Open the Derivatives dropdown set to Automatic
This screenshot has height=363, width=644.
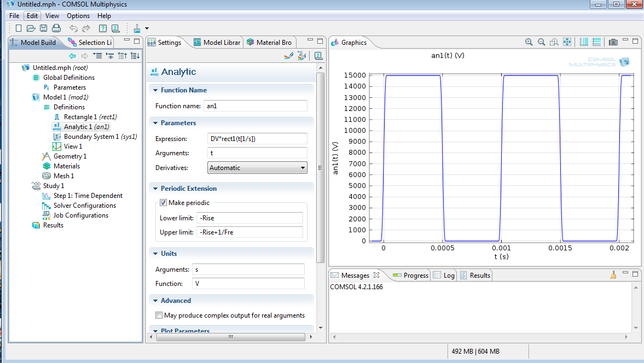(257, 167)
